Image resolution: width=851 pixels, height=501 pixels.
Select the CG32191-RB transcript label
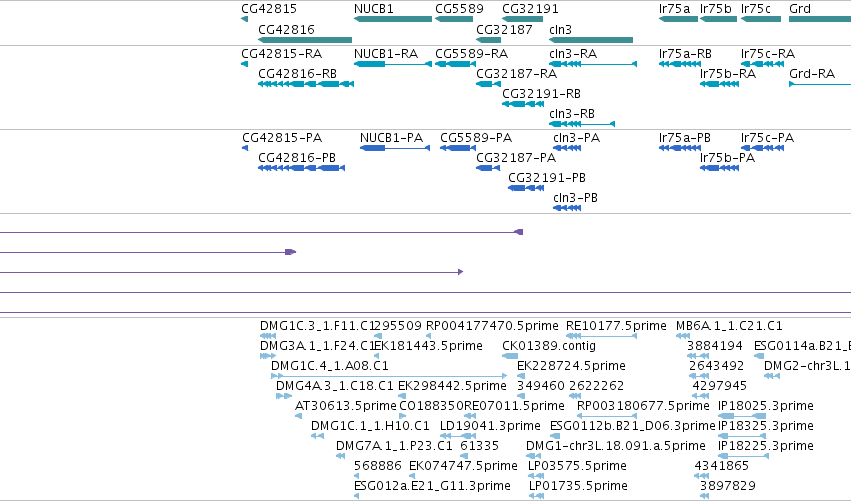coord(542,94)
